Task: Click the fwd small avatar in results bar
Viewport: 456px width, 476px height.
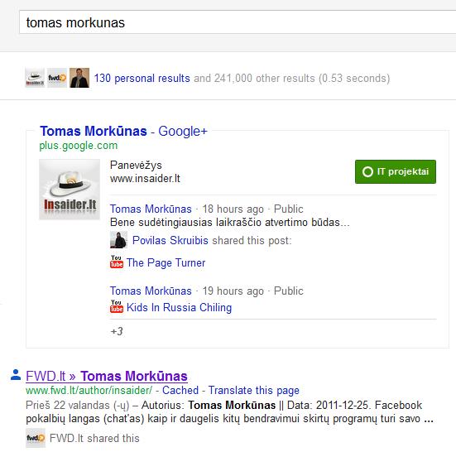Action: 57,78
